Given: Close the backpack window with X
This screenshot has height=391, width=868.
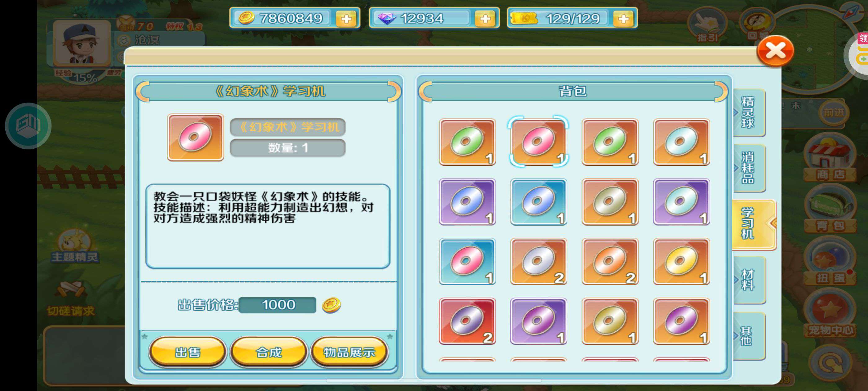Looking at the screenshot, I should pyautogui.click(x=775, y=51).
